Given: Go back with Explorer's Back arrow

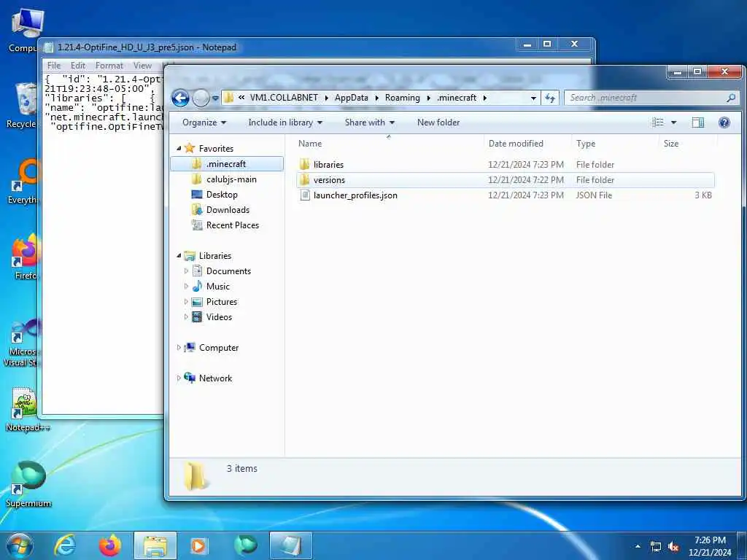Looking at the screenshot, I should click(x=181, y=98).
